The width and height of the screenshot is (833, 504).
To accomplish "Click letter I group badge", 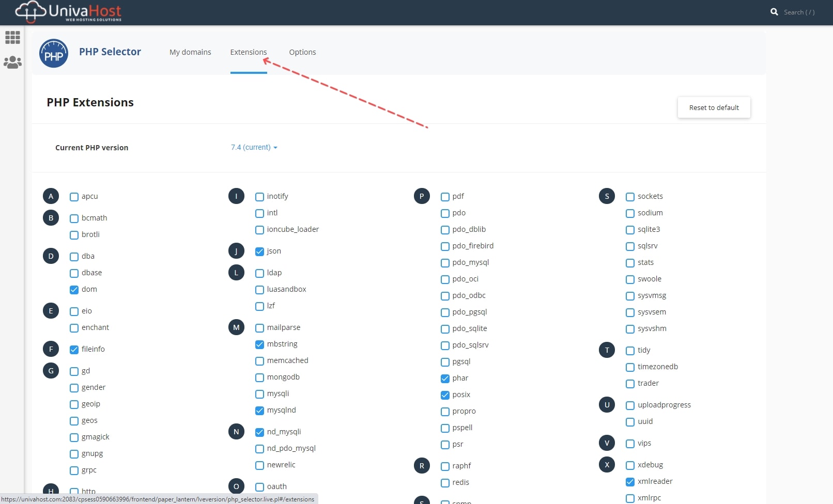I will (236, 196).
